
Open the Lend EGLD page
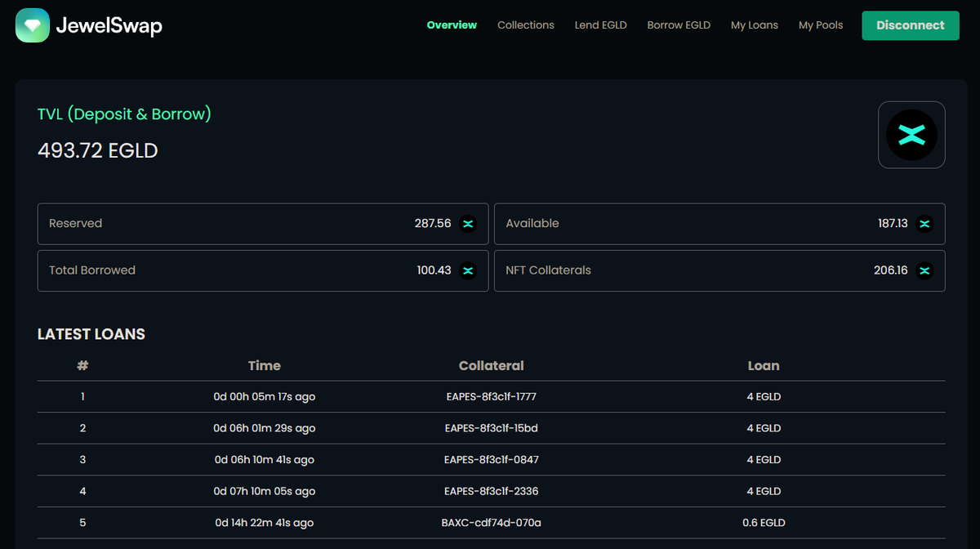coord(601,25)
